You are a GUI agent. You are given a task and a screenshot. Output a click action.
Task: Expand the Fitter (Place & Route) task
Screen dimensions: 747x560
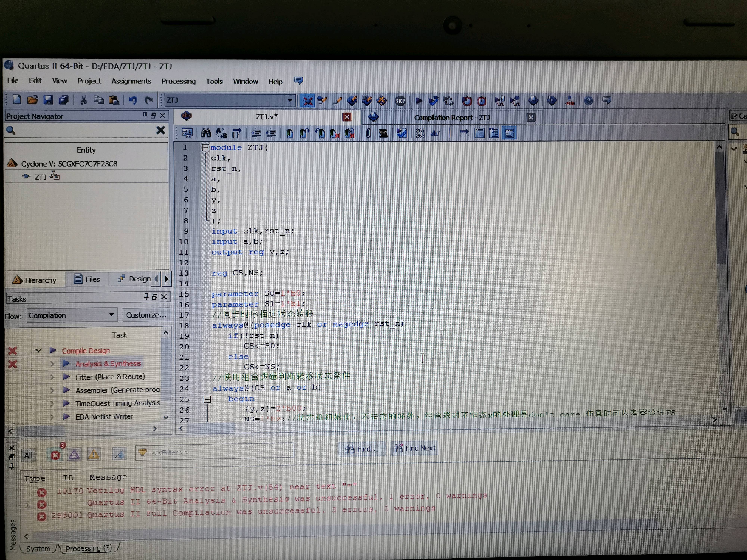click(x=52, y=377)
